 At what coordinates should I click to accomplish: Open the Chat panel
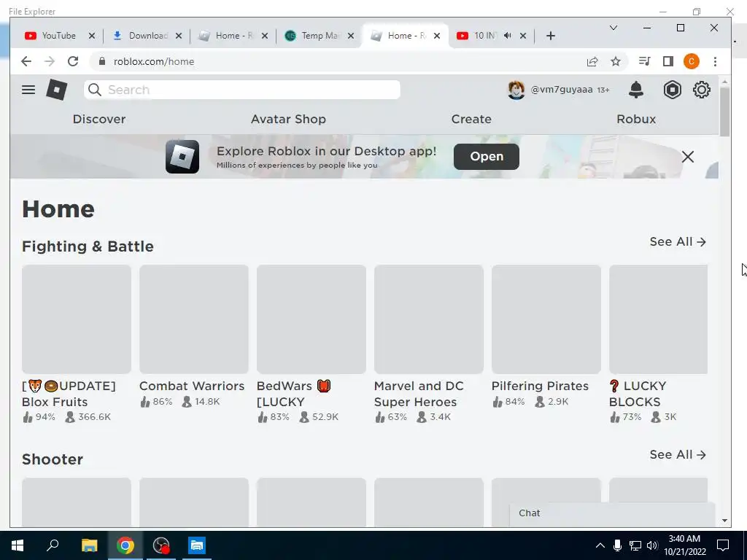point(612,513)
